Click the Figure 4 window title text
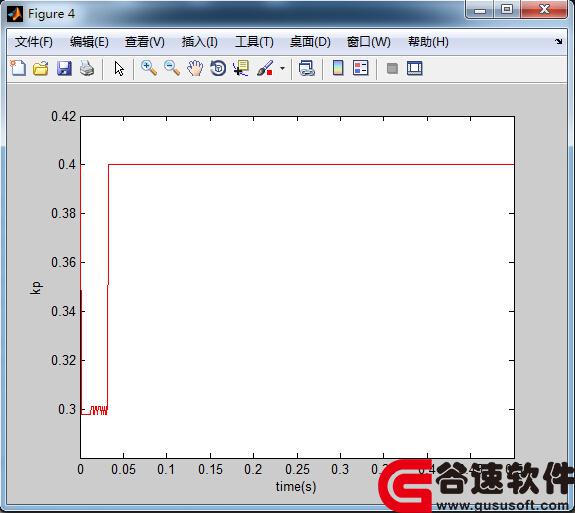This screenshot has height=513, width=575. (x=51, y=14)
